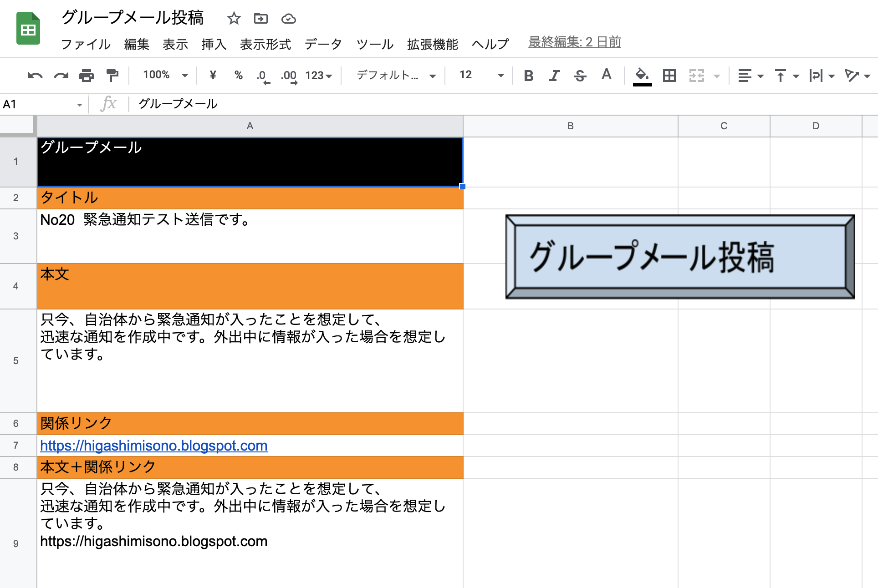
Task: Click the move to folder icon
Action: point(260,19)
